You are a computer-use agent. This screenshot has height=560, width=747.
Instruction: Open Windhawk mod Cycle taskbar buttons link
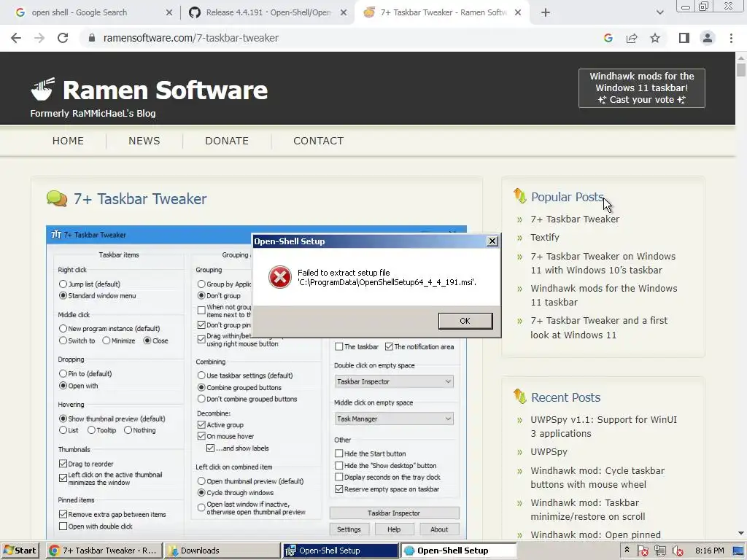tap(597, 478)
